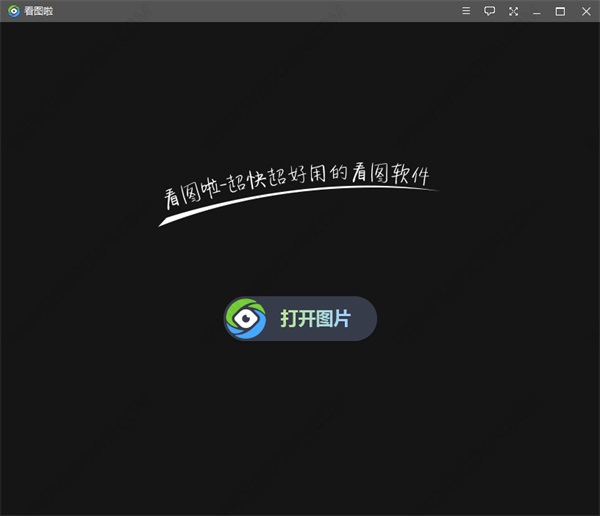Click the 打开图片 open image button

[300, 318]
